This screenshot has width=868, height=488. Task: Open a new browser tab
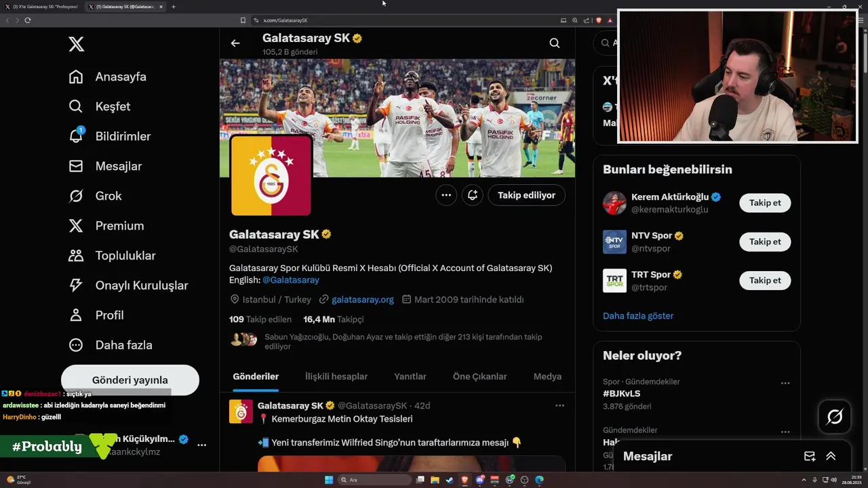(174, 7)
